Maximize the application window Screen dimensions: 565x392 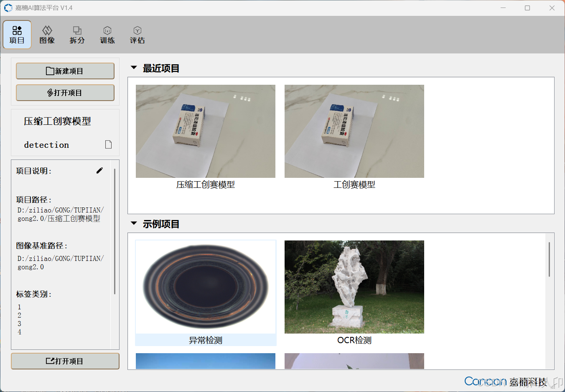click(x=527, y=8)
